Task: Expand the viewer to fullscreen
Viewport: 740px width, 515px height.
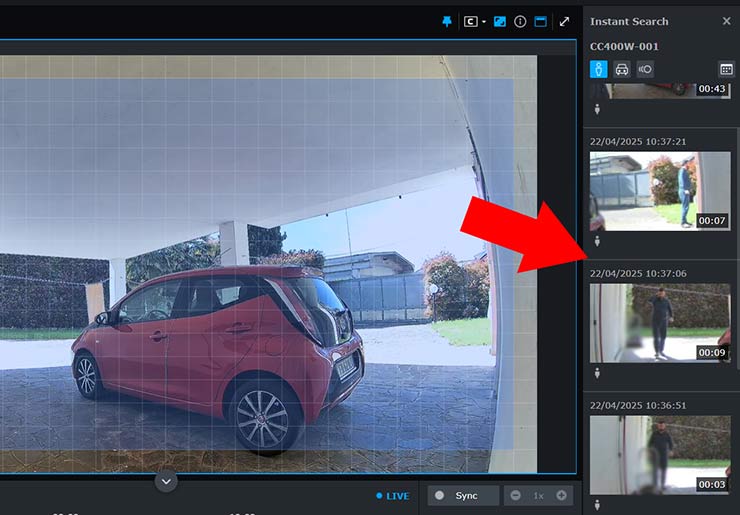Action: click(x=565, y=21)
